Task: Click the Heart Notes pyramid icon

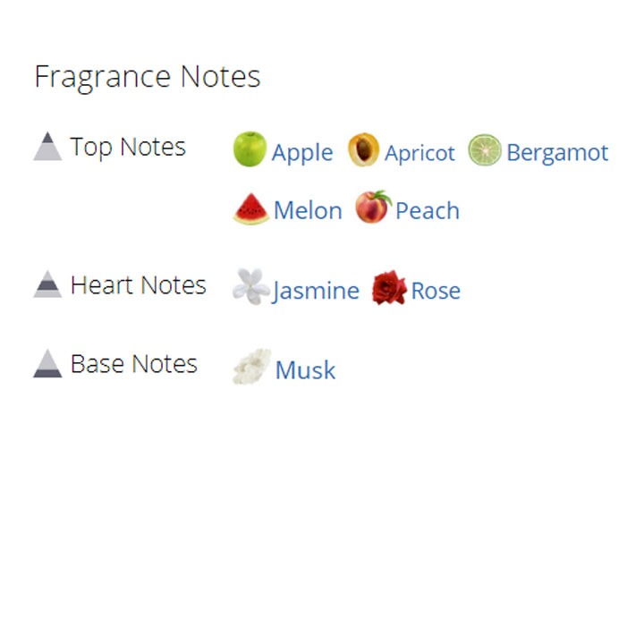Action: 47,284
